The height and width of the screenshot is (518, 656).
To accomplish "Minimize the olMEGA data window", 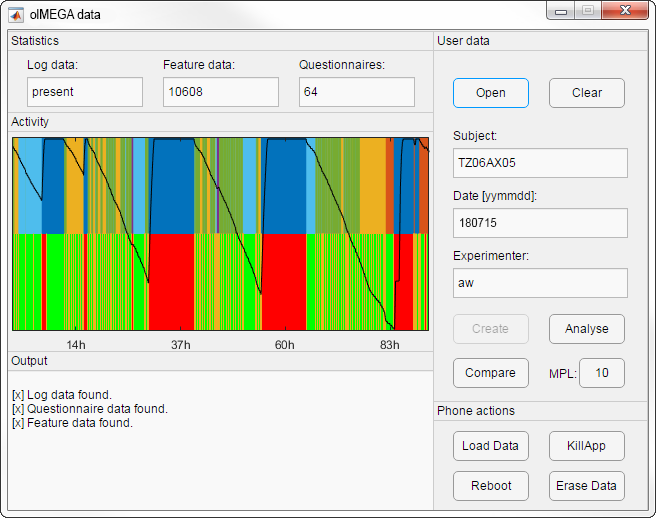I will (x=561, y=12).
